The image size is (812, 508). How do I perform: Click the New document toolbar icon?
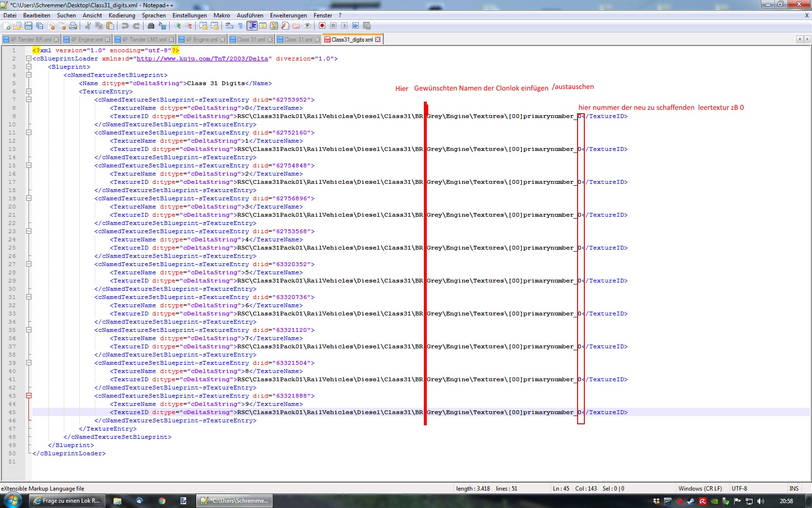[x=7, y=26]
